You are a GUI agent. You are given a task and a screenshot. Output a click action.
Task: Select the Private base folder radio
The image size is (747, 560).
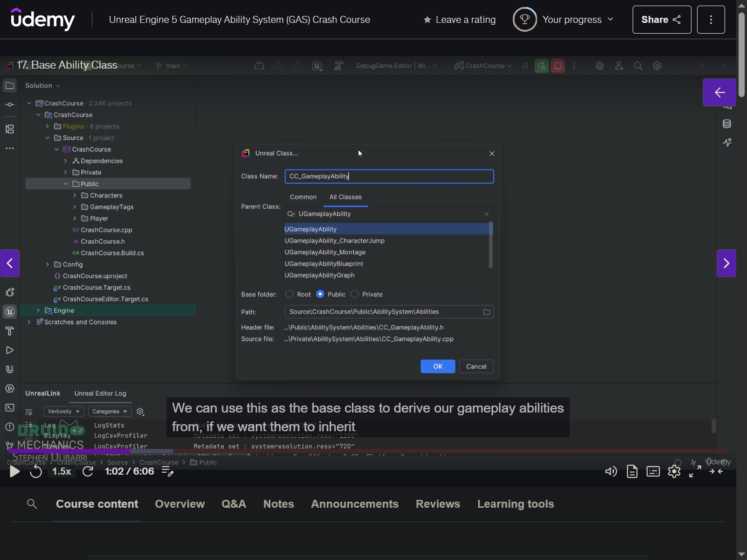tap(355, 294)
